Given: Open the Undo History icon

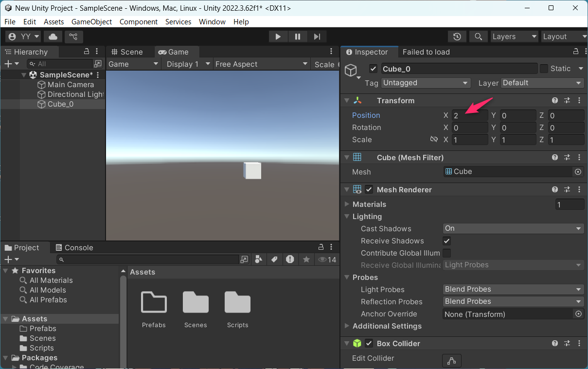Looking at the screenshot, I should tap(457, 37).
